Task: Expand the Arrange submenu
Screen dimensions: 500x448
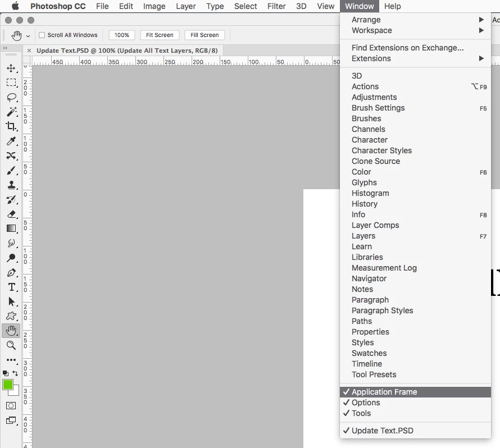Action: pos(415,20)
